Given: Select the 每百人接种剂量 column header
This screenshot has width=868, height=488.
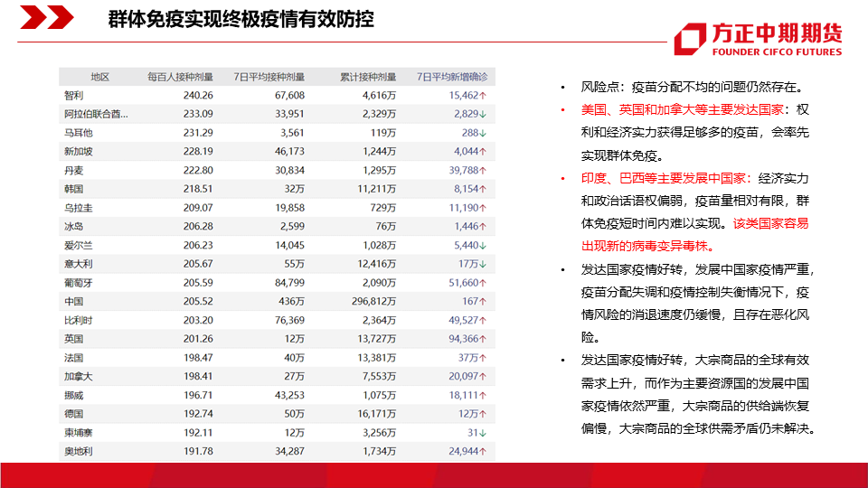Looking at the screenshot, I should coord(180,77).
